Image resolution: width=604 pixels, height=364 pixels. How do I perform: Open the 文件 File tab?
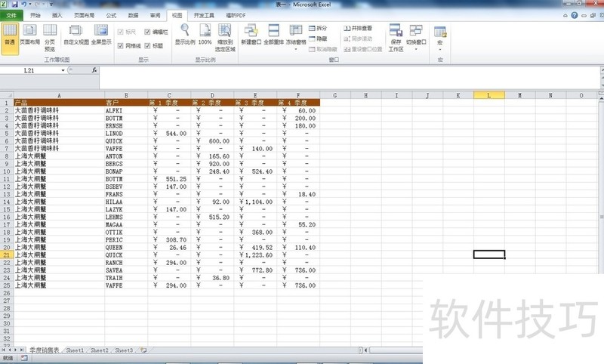pyautogui.click(x=11, y=15)
